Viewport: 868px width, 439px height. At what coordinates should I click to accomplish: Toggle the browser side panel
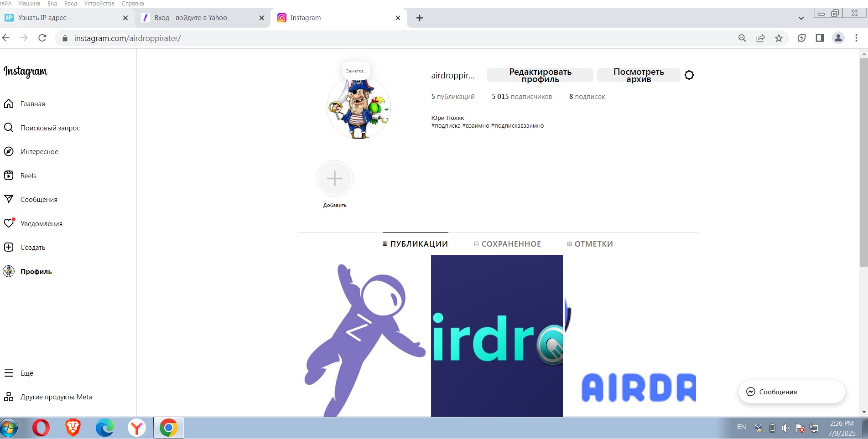pos(820,38)
